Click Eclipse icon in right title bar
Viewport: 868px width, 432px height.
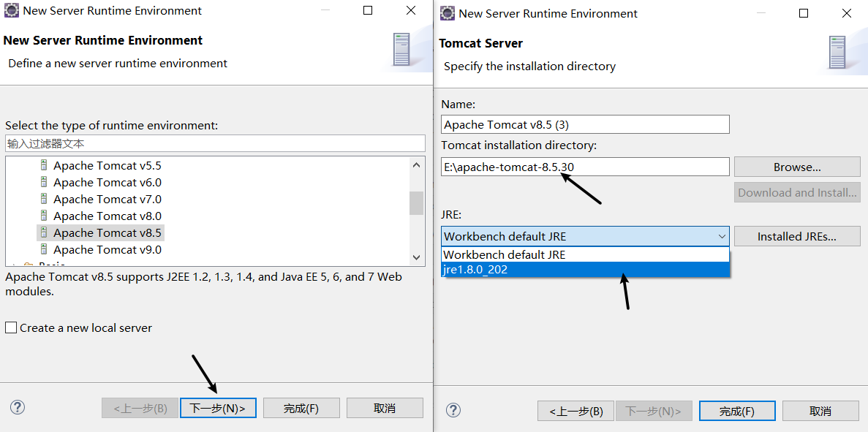[448, 13]
